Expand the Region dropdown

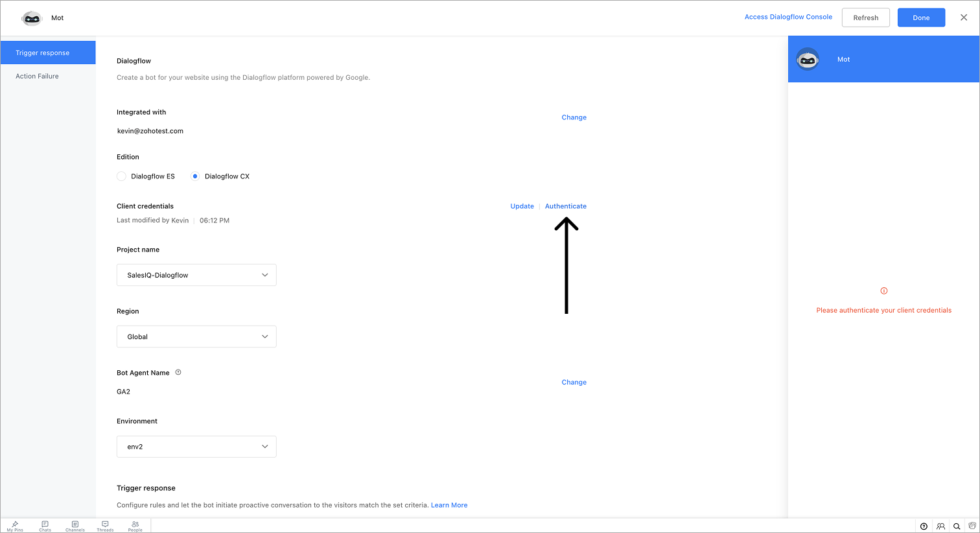click(x=196, y=337)
